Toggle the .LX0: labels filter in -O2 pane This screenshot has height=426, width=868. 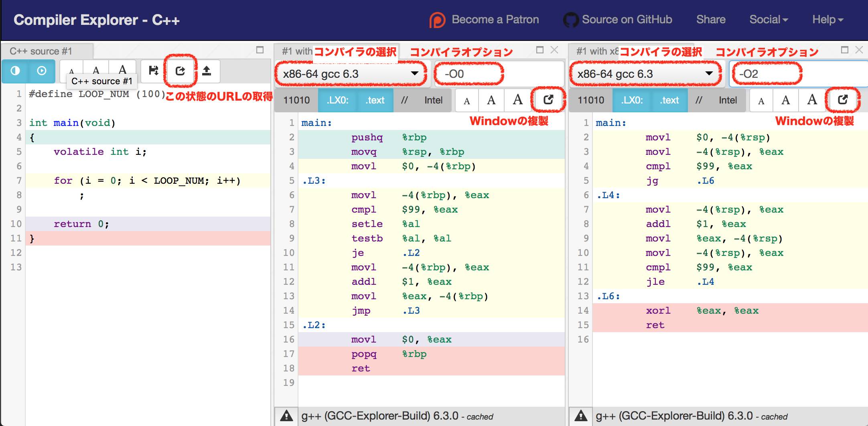pyautogui.click(x=632, y=100)
